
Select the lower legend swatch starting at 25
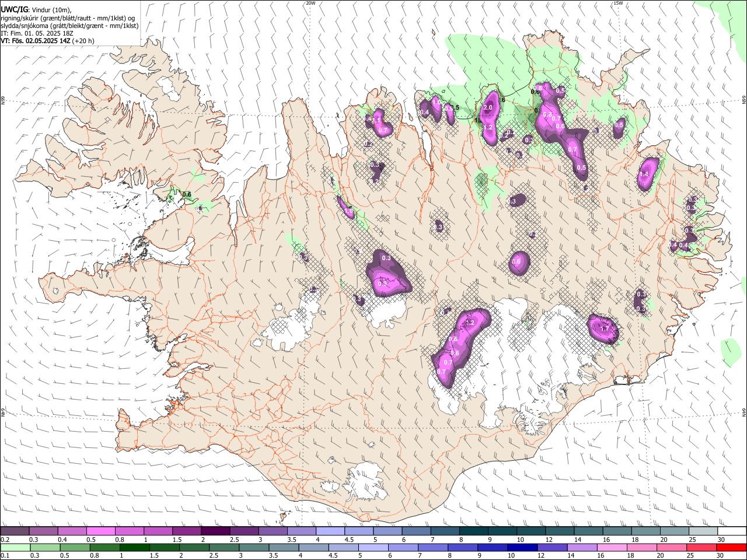coord(701,547)
